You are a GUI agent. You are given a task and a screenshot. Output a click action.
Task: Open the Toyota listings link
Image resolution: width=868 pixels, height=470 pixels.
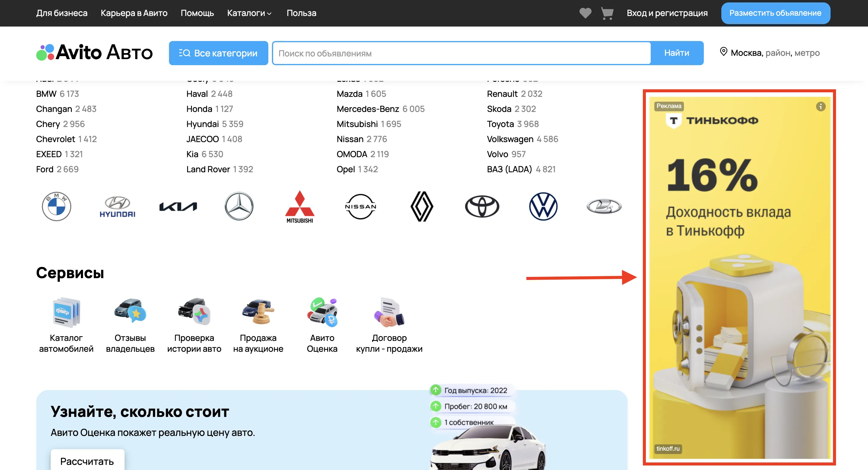coord(500,124)
